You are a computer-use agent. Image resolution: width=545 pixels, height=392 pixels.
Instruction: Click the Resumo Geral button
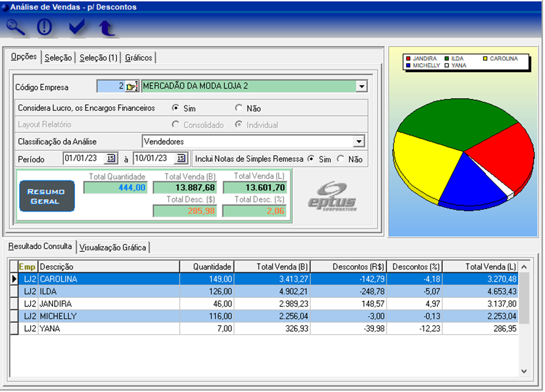point(46,196)
